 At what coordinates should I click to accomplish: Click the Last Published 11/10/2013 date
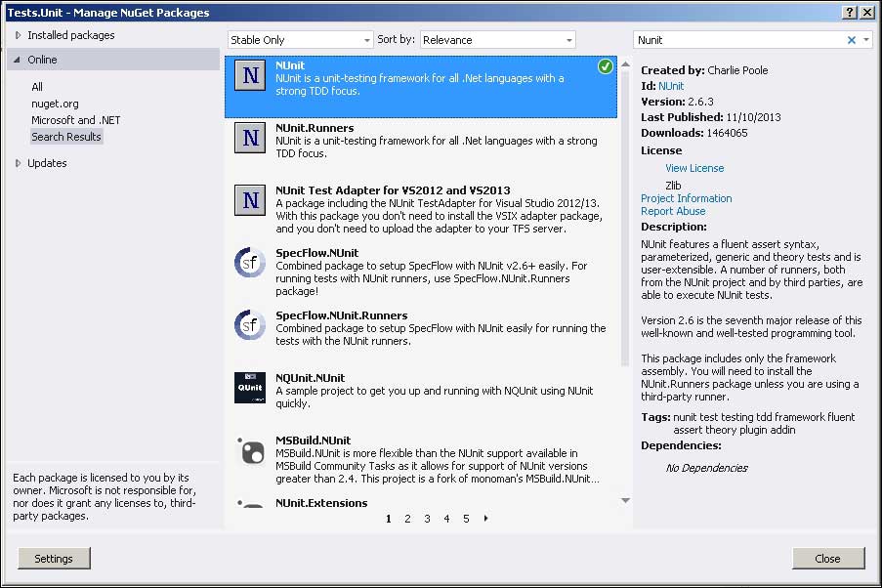[x=753, y=117]
